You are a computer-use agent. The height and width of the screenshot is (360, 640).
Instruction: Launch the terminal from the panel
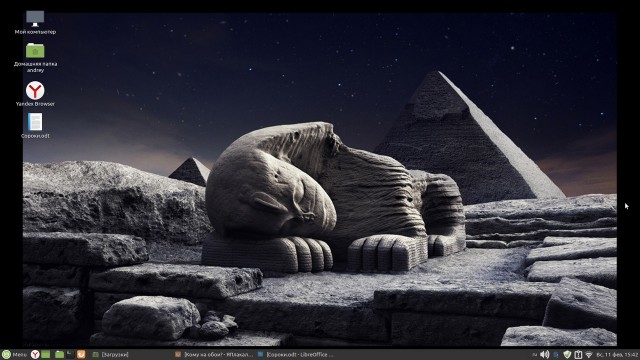click(70, 354)
